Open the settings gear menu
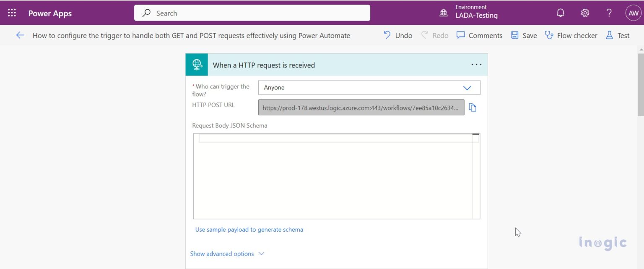 point(585,13)
